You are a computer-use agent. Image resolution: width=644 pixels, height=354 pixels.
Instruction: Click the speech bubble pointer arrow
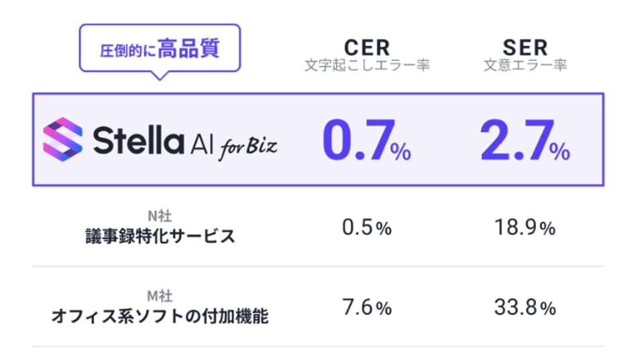160,75
